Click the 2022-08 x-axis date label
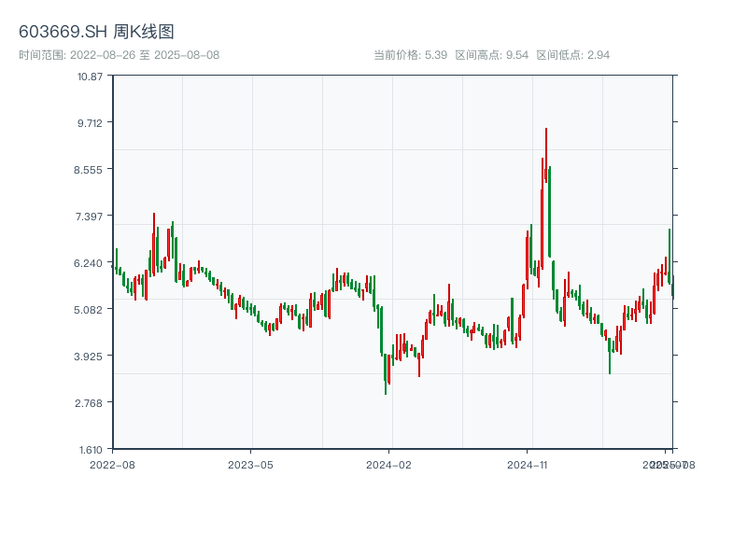Screen dimensions: 747x560 coord(112,464)
